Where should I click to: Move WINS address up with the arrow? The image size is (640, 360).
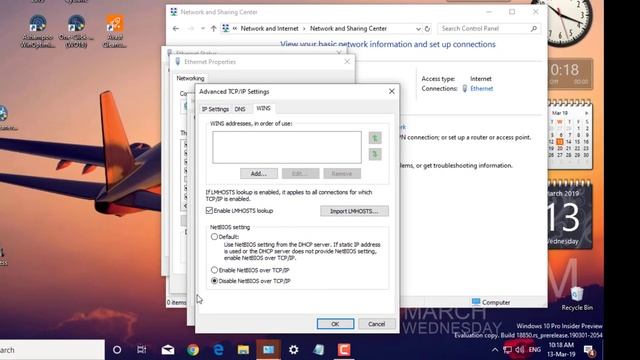pyautogui.click(x=375, y=138)
